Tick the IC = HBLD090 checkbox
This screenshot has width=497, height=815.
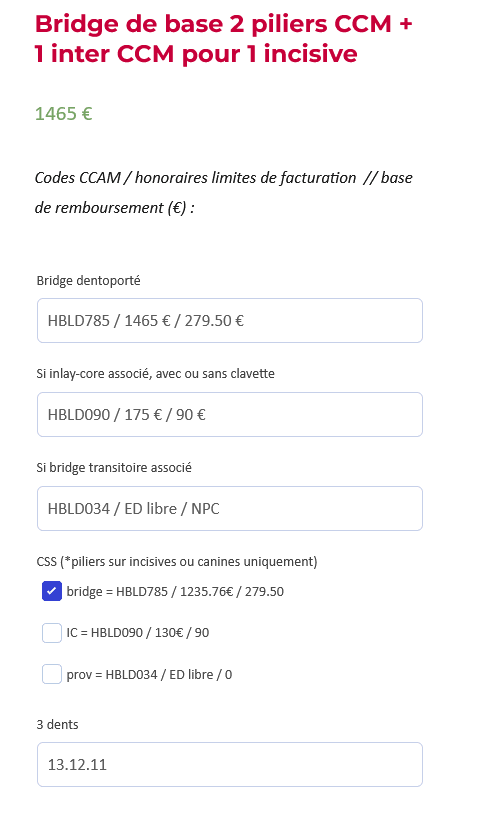point(52,633)
